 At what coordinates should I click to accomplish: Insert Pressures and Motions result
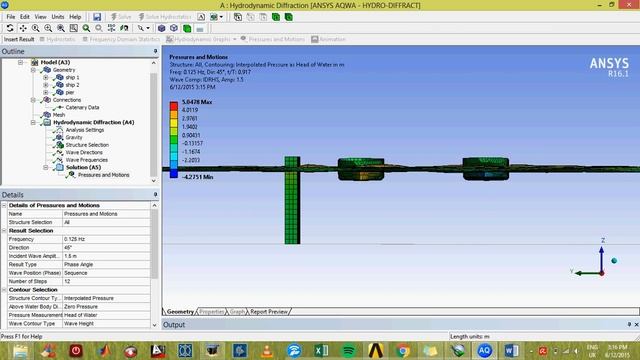click(x=273, y=39)
